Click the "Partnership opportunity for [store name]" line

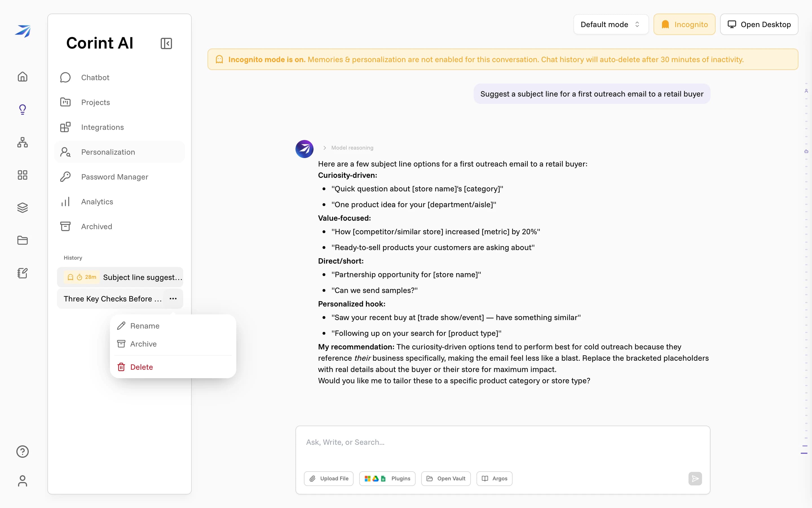click(406, 275)
